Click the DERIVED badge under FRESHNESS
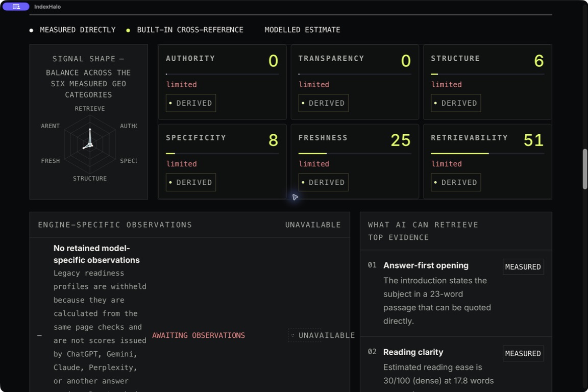Viewport: 588px width, 392px height. [x=323, y=182]
